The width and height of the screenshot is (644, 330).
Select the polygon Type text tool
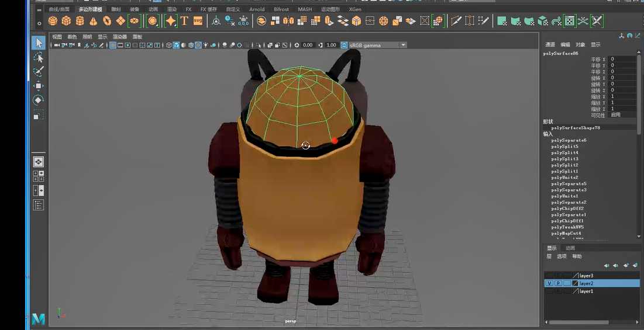(x=184, y=21)
